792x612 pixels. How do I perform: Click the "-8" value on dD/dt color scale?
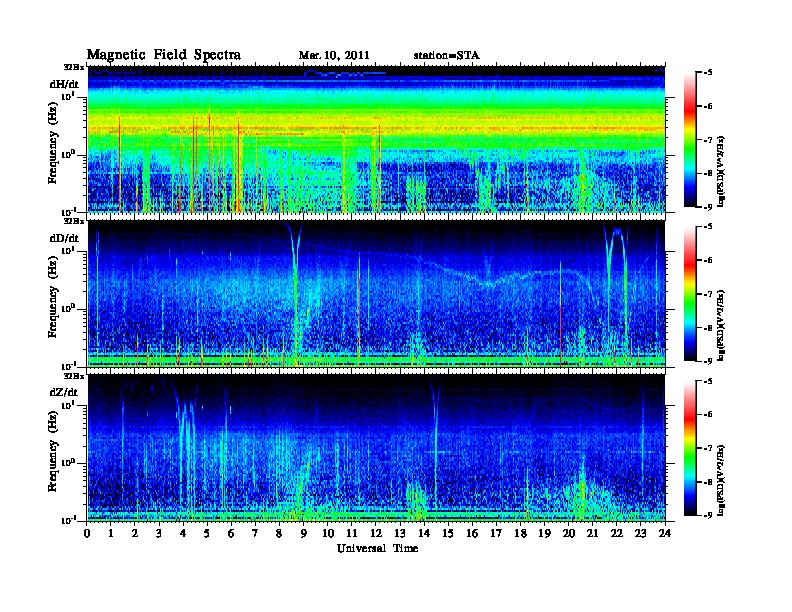[707, 327]
